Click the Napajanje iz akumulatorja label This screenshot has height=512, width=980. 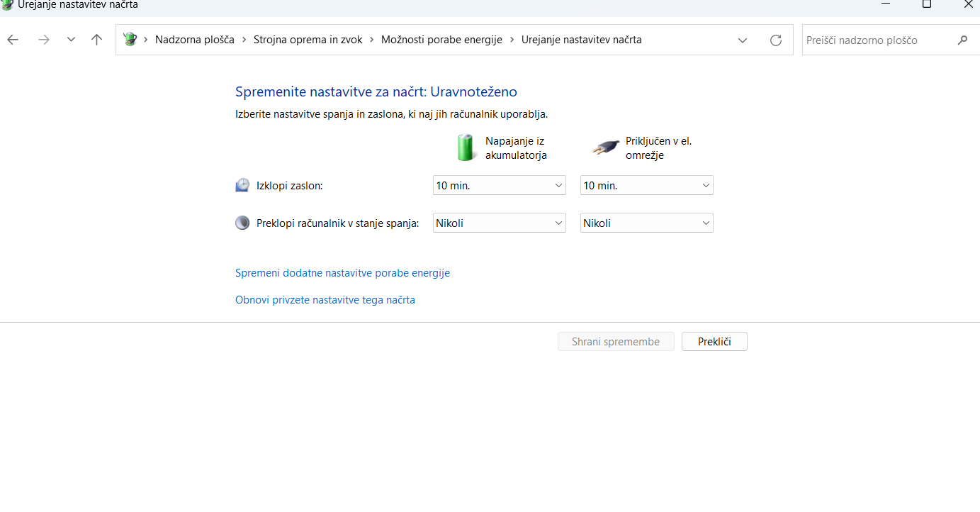[x=516, y=148]
